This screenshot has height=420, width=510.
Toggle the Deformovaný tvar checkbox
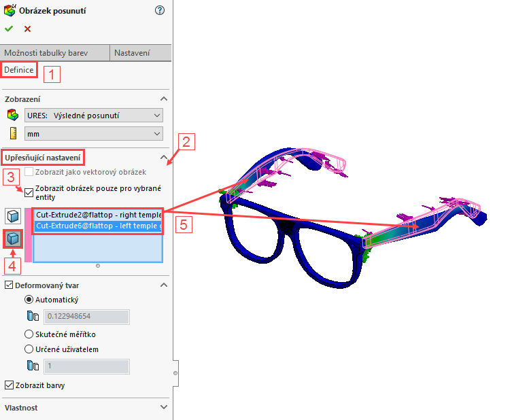(x=9, y=285)
